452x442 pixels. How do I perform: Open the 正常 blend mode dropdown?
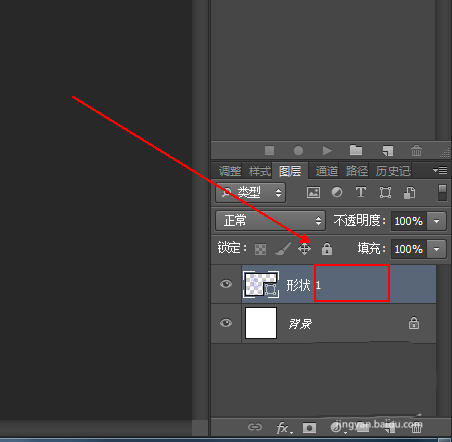point(270,220)
